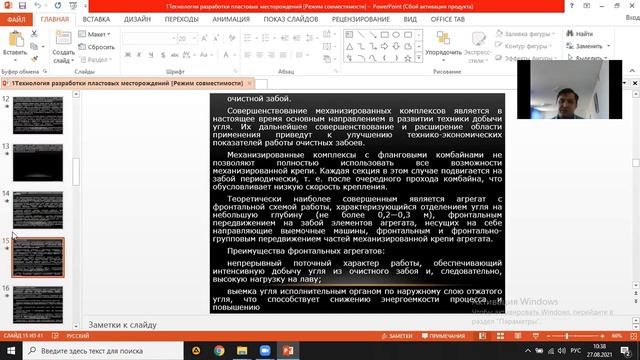640x360 pixels.
Task: Click the Cut scissors icon
Action: click(34, 34)
